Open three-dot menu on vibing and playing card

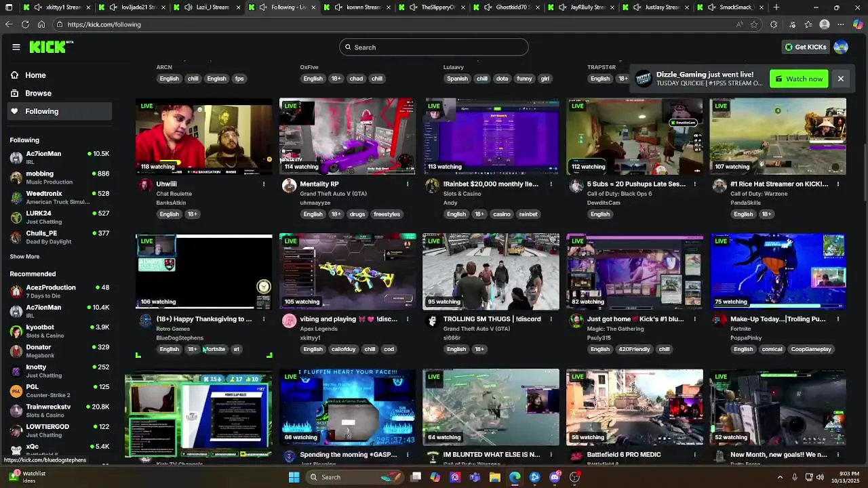[x=408, y=319]
